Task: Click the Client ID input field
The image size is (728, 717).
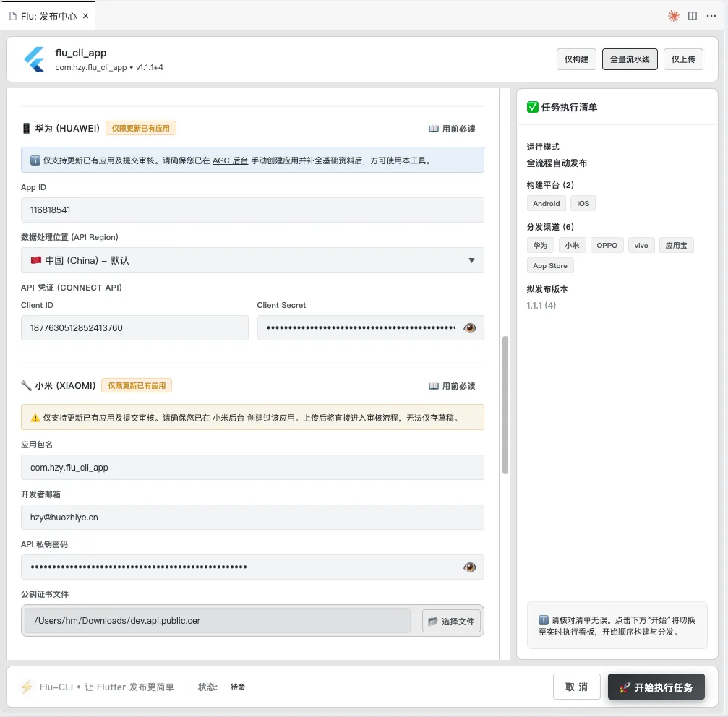Action: pyautogui.click(x=134, y=327)
